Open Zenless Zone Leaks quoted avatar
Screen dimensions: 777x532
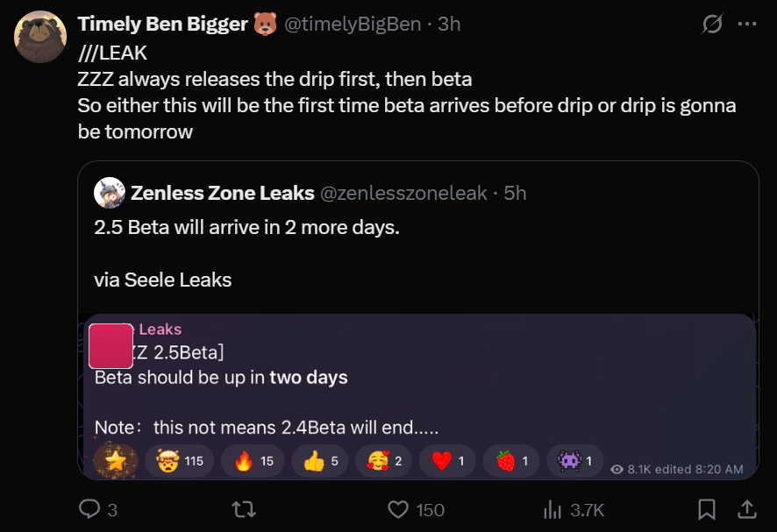[110, 193]
